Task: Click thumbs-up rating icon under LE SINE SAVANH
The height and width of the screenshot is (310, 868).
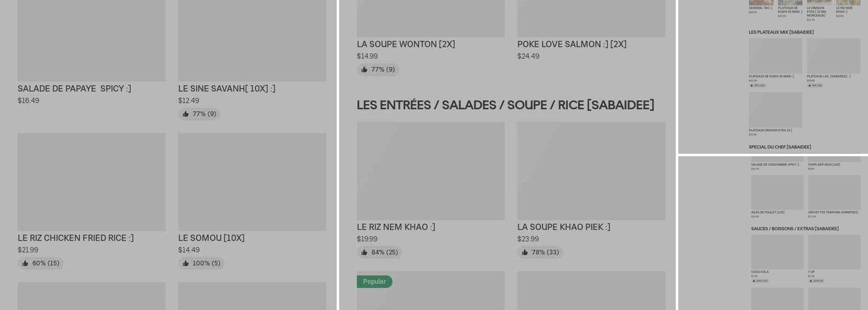Action: [x=185, y=114]
